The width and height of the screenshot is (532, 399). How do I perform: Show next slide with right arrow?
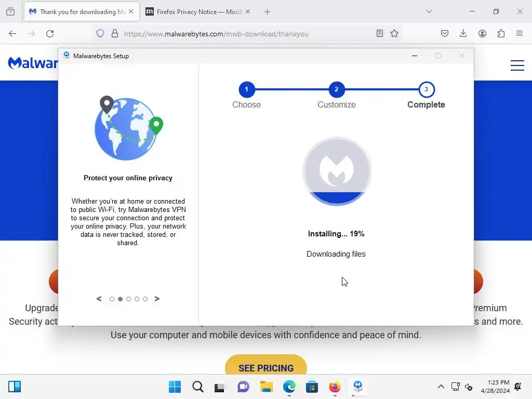[x=157, y=299]
